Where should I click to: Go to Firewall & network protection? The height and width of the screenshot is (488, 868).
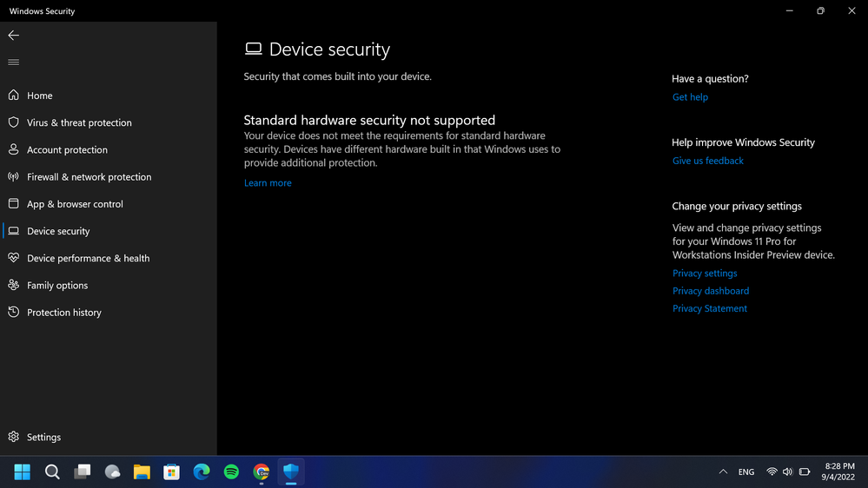tap(109, 176)
